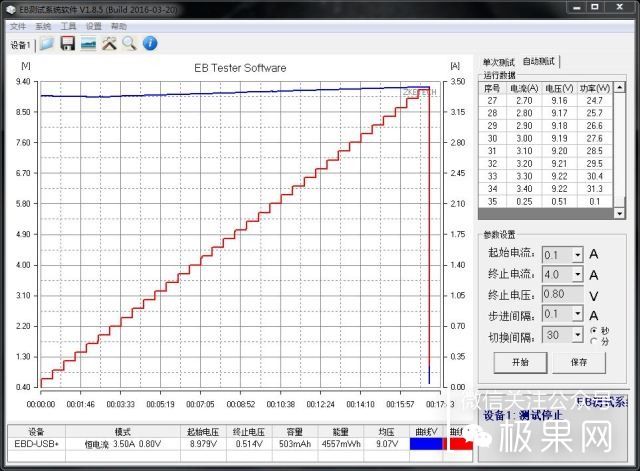Select the 秒 radio button
This screenshot has width=640, height=471.
(x=594, y=331)
